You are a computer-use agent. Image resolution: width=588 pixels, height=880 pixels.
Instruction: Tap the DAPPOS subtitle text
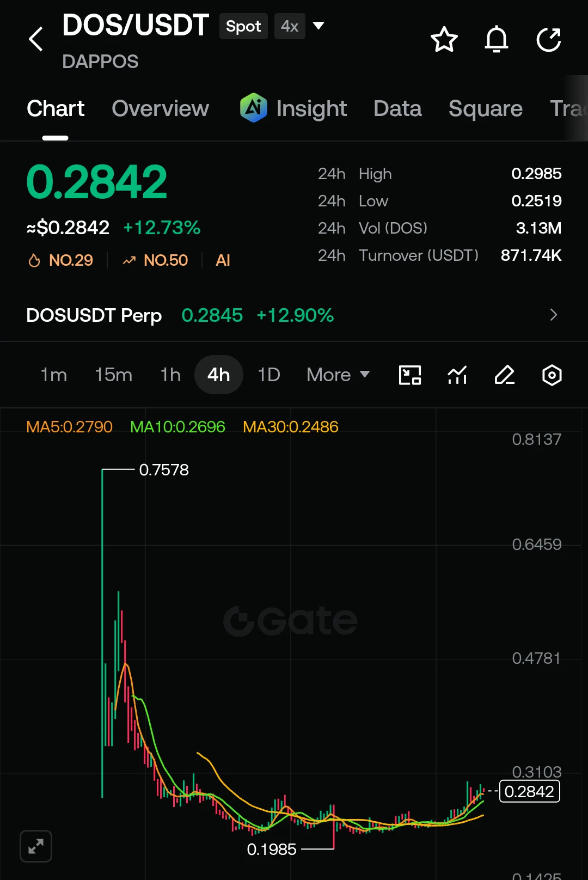[x=100, y=62]
